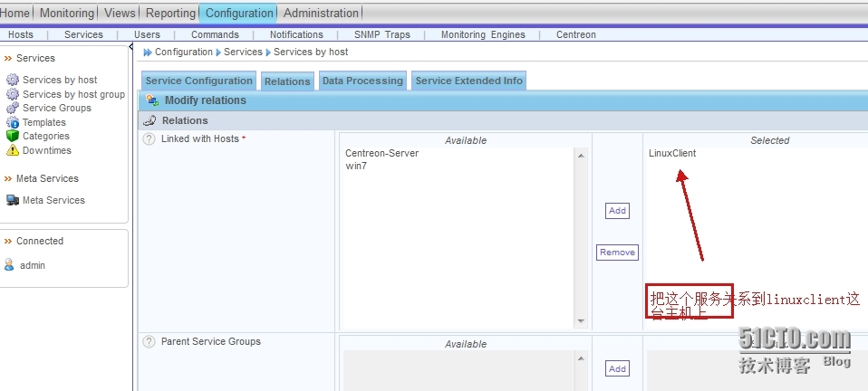Screen dimensions: 868x391
Task: Click the Service Groups gear icon
Action: point(12,108)
